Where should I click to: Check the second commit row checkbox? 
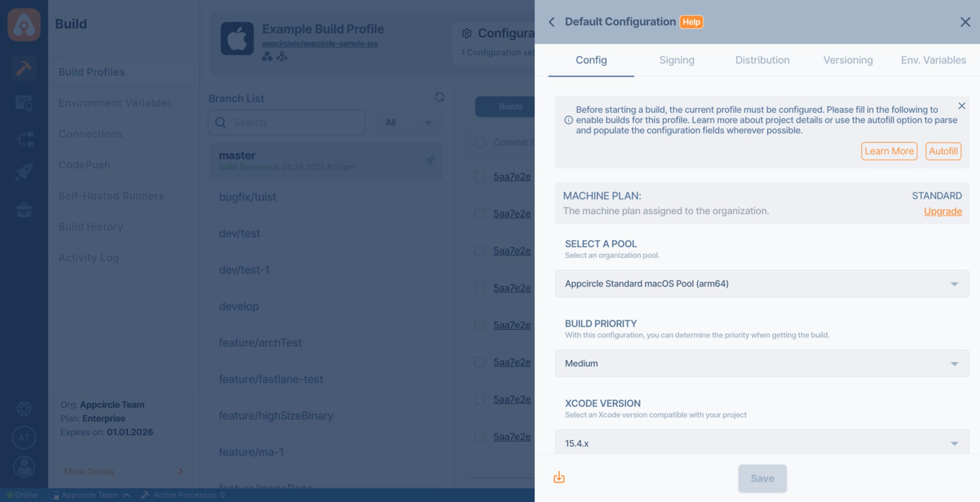click(x=480, y=214)
